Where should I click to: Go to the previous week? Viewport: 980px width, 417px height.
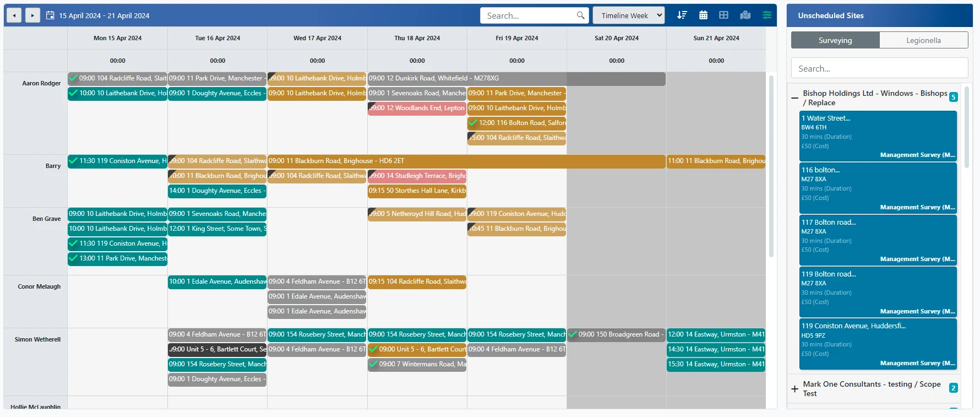(x=14, y=15)
